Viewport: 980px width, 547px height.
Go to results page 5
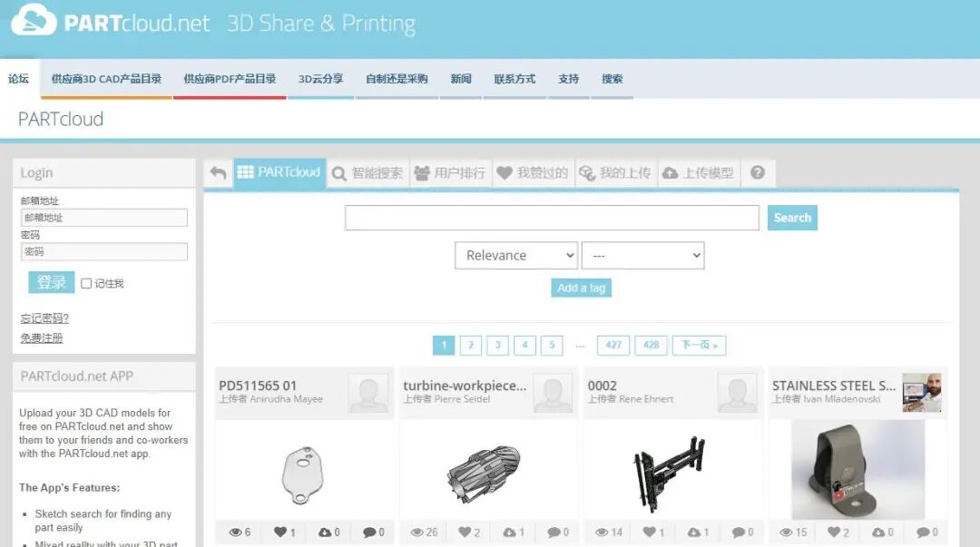tap(552, 345)
